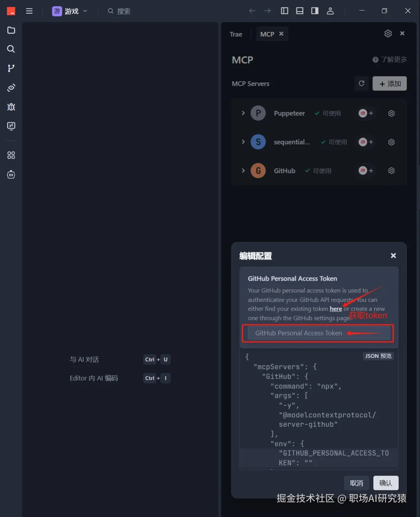Screen dimensions: 420x517
Task: Click the GitHub server name
Action: [285, 171]
